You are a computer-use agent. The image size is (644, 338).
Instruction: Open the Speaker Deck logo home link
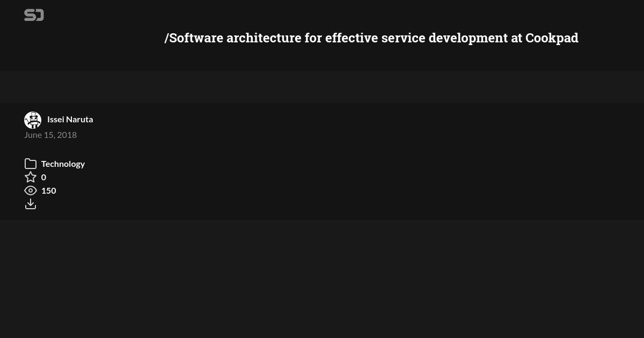[34, 15]
